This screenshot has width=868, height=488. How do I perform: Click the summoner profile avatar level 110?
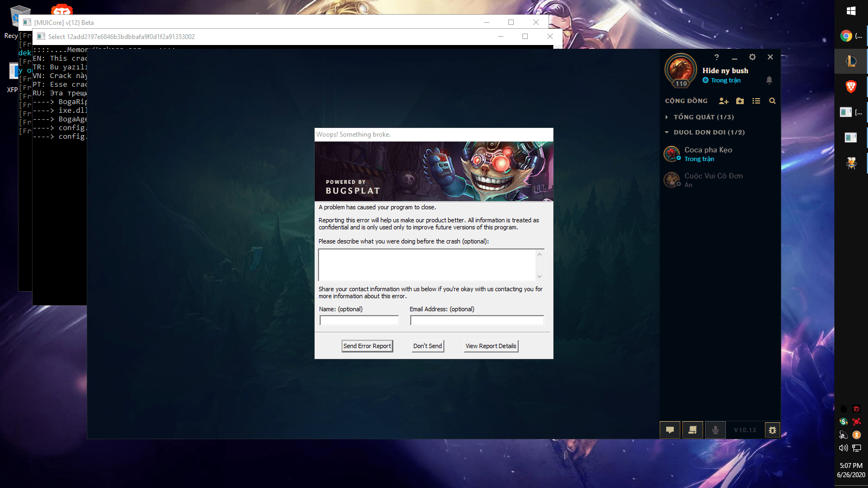[x=681, y=70]
